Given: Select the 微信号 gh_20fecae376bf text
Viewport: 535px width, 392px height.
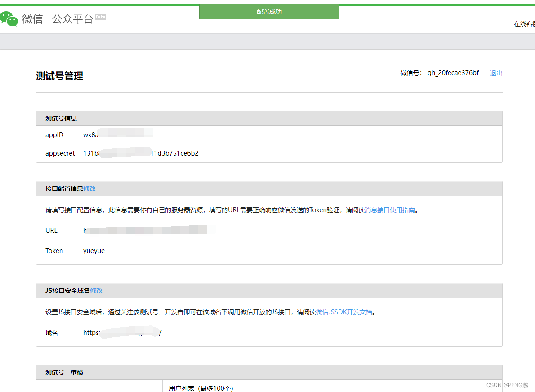Looking at the screenshot, I should pos(440,73).
